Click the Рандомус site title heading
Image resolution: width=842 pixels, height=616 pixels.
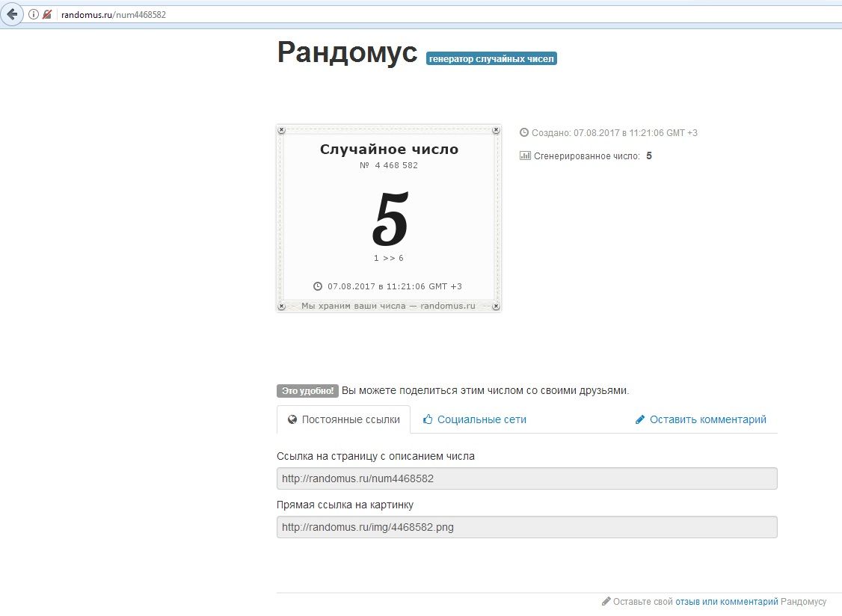click(x=347, y=53)
